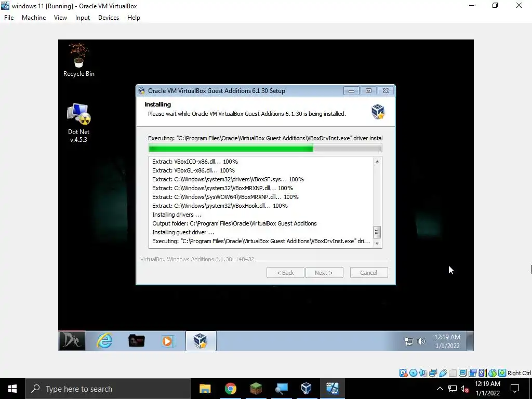Open the View menu
This screenshot has width=532, height=399.
pos(60,18)
